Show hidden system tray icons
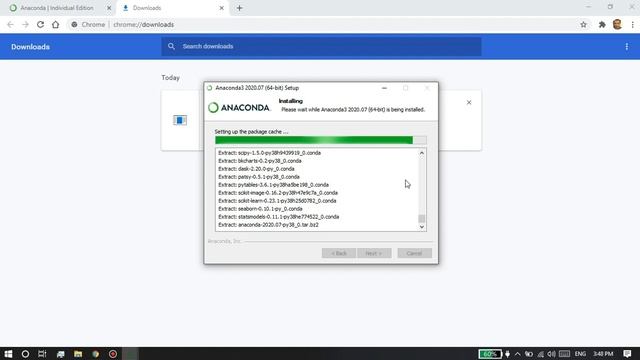640x360 pixels. [x=518, y=354]
